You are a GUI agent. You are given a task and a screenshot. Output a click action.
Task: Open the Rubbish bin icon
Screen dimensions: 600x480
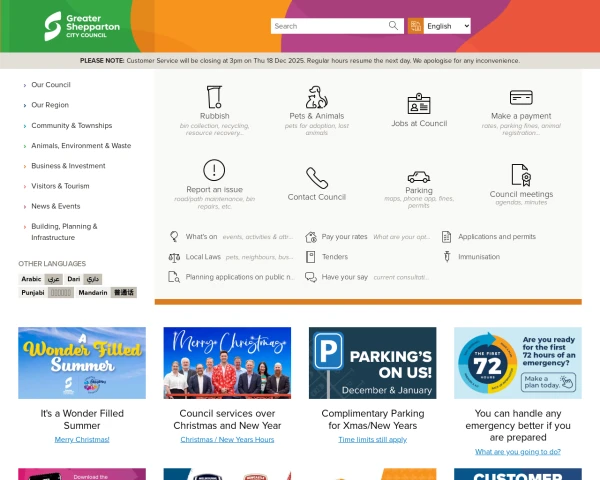click(214, 97)
